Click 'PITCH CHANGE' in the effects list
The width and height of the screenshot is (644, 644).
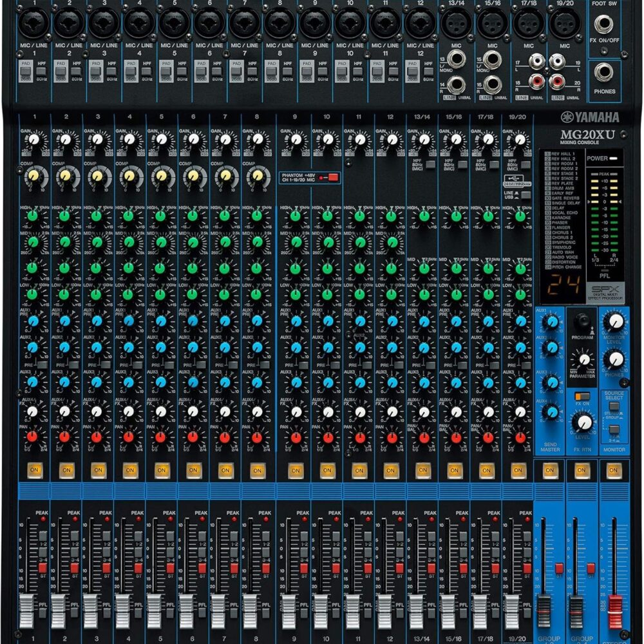pyautogui.click(x=566, y=267)
